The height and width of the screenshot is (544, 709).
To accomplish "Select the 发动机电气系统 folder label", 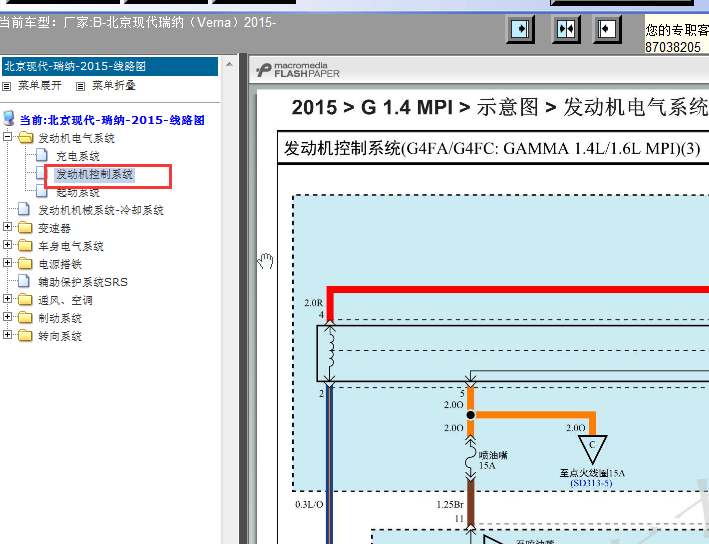I will point(76,138).
